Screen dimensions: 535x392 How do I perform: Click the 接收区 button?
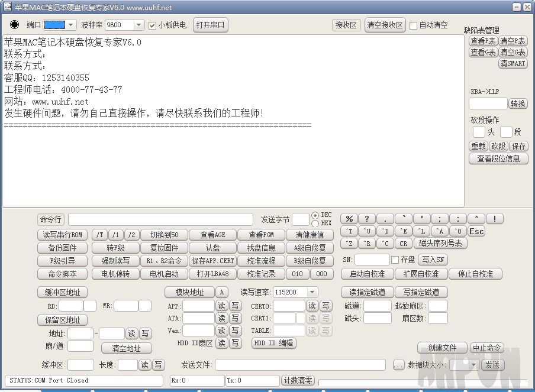tap(346, 25)
